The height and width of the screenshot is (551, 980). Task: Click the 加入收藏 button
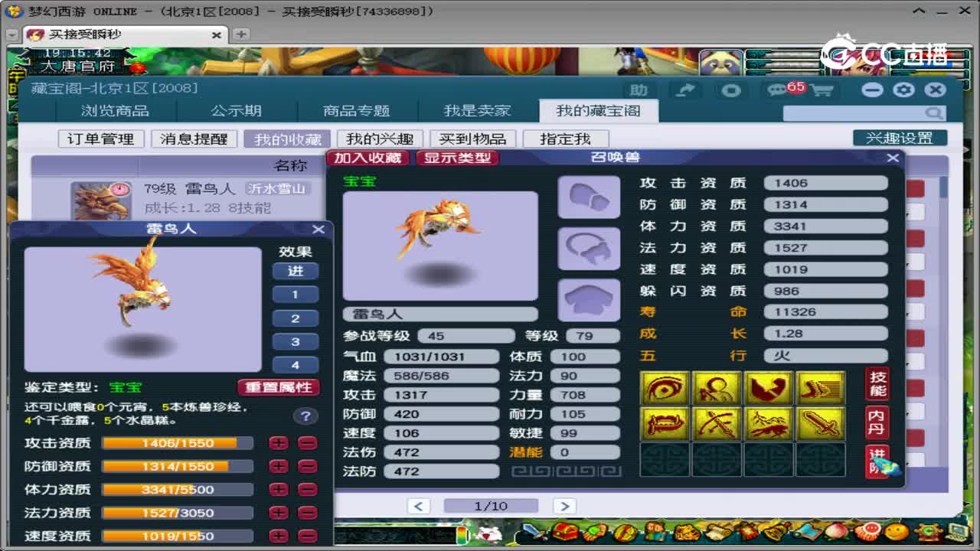(367, 158)
